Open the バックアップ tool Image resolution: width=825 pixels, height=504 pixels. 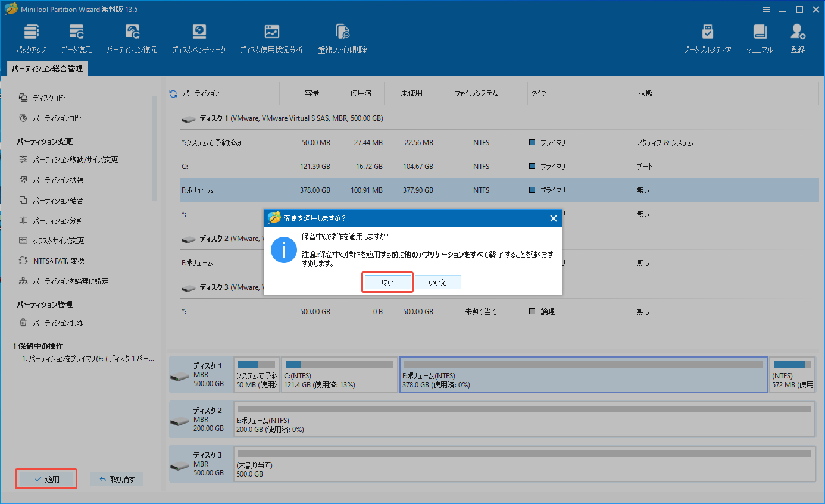(31, 37)
